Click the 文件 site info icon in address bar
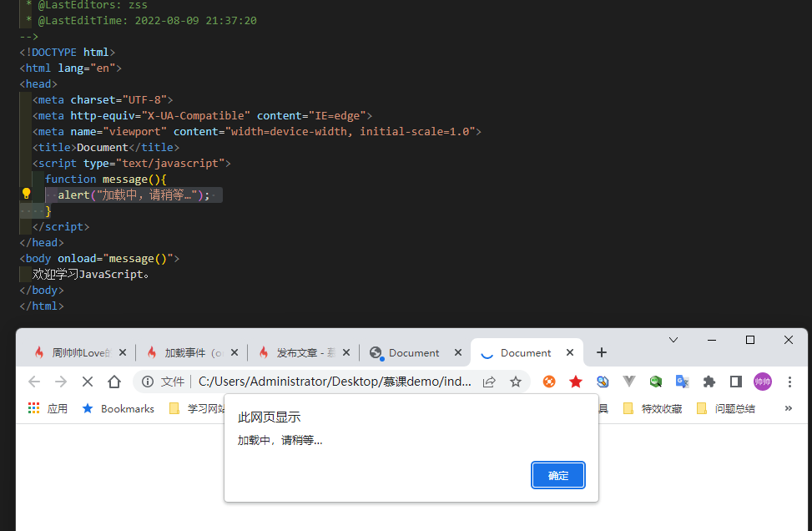 click(x=148, y=382)
